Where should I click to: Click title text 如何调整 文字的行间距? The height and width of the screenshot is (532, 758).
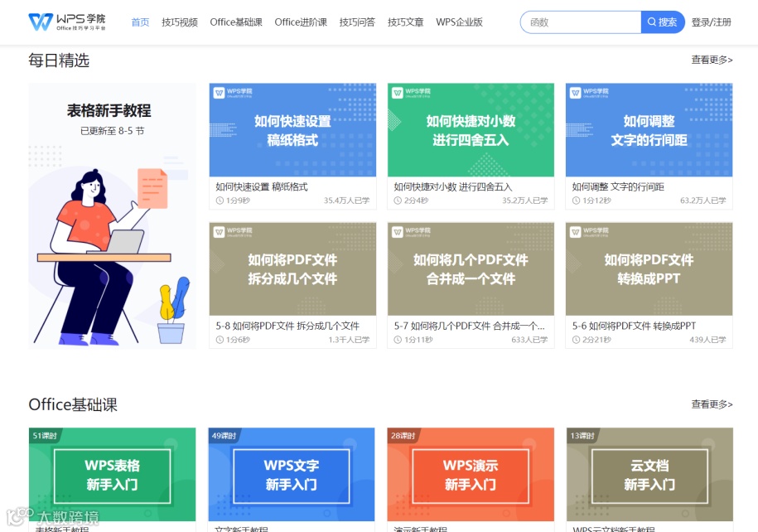618,187
